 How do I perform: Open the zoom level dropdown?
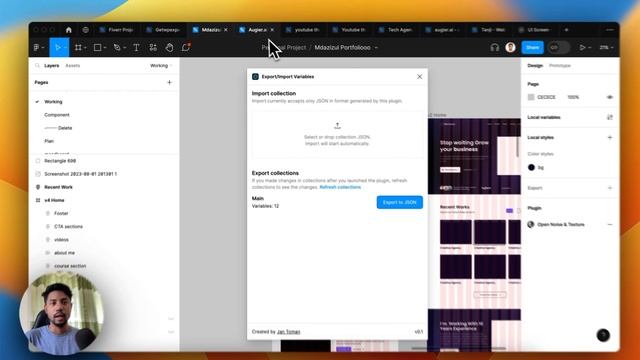606,48
